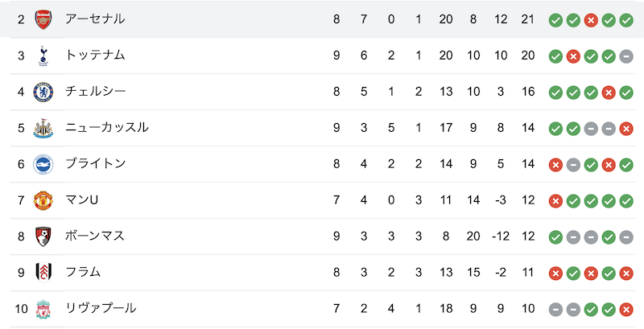Image resolution: width=644 pixels, height=329 pixels.
Task: Click the Tottenham club crest
Action: tap(43, 56)
